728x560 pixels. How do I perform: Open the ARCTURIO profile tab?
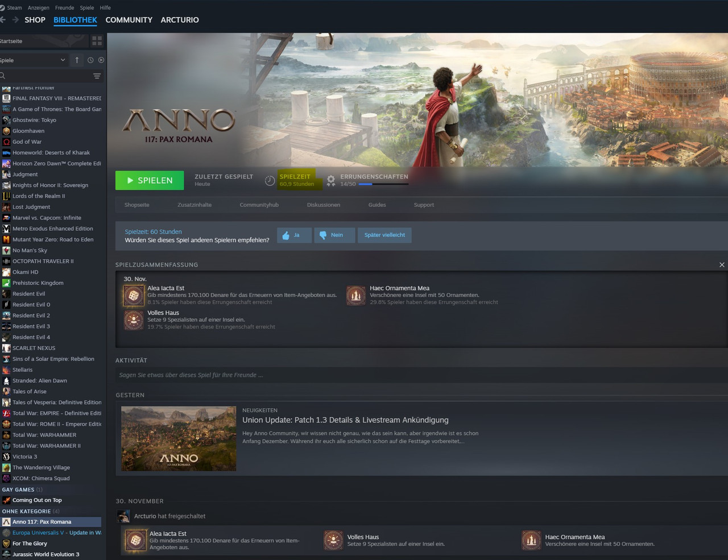180,20
